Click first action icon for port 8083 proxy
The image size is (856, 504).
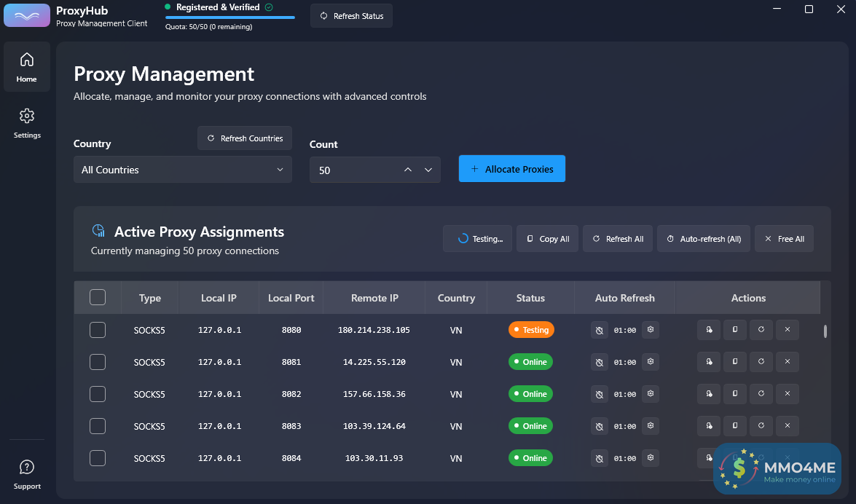pyautogui.click(x=709, y=426)
